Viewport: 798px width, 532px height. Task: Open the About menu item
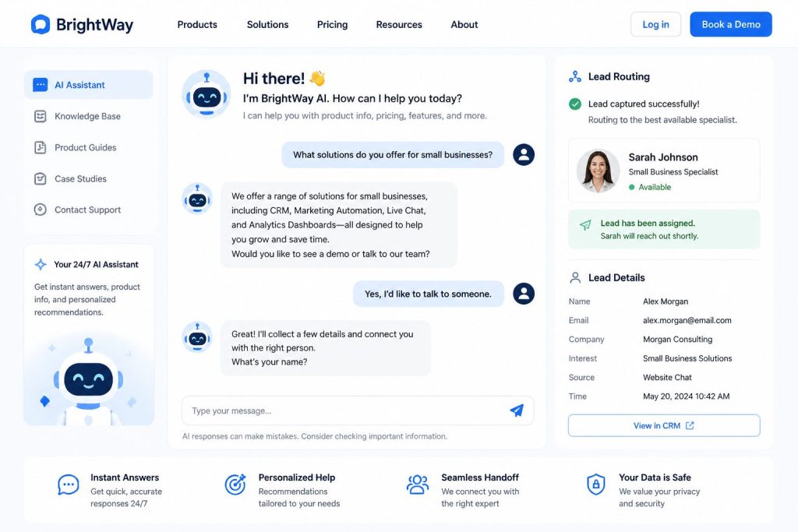pyautogui.click(x=464, y=24)
